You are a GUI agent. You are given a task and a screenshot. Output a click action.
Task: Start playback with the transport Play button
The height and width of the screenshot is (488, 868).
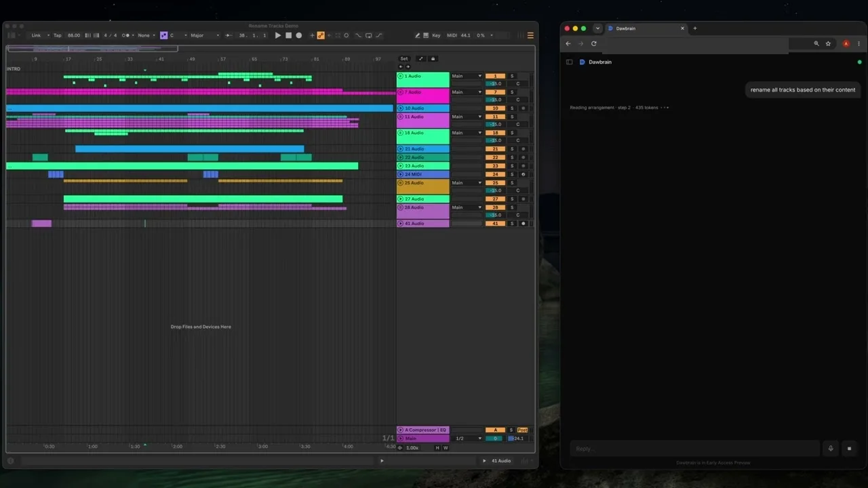[x=278, y=35]
